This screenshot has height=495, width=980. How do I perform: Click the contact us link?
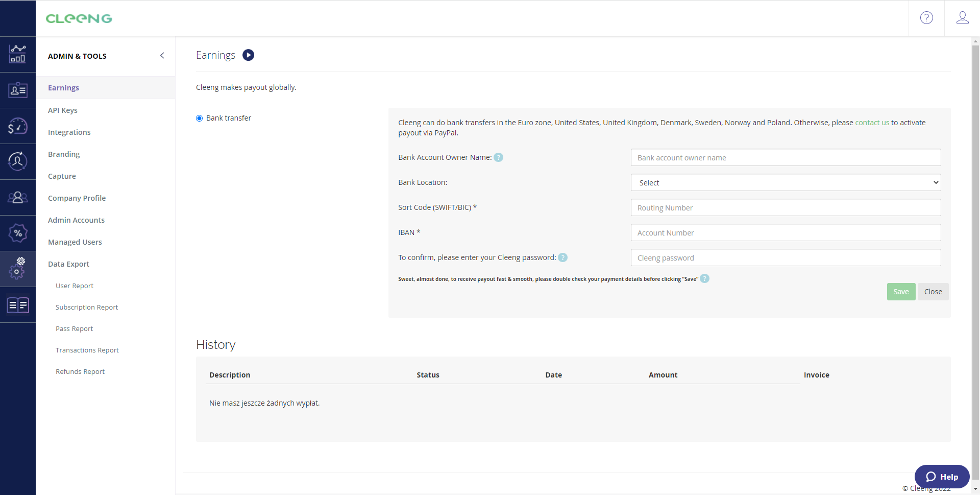pos(872,123)
